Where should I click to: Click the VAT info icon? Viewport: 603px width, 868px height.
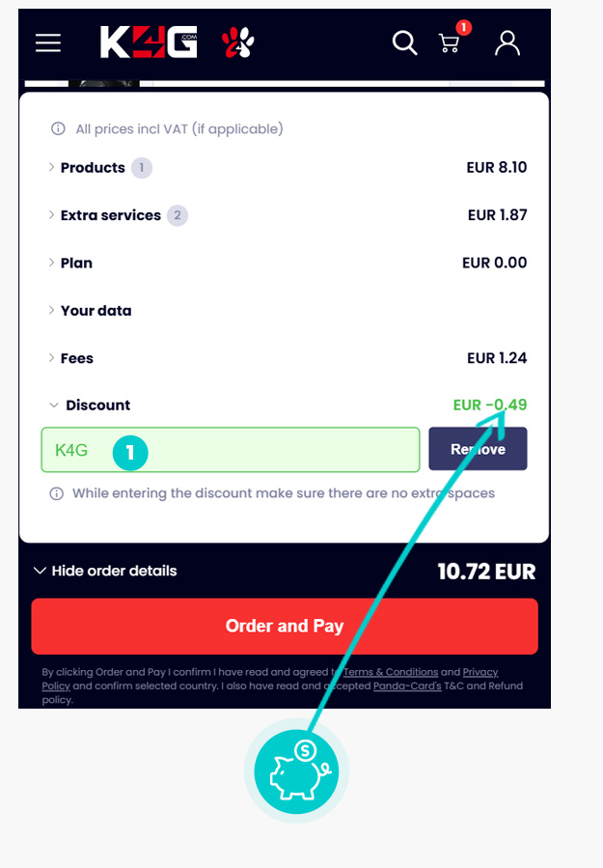tap(58, 129)
